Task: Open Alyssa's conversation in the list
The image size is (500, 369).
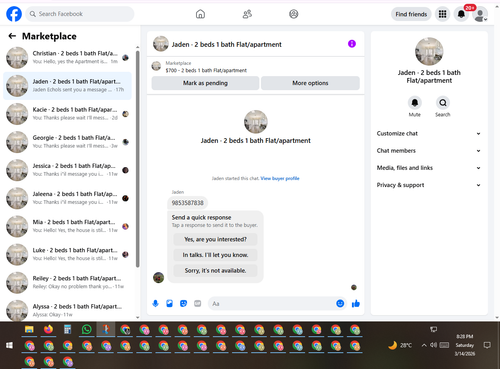Action: click(x=67, y=310)
